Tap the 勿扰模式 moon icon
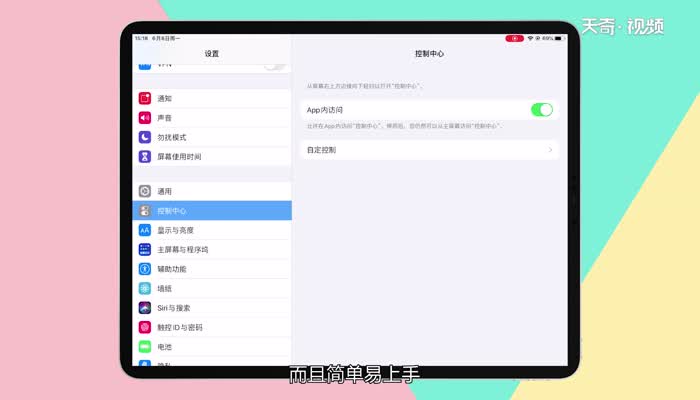 coord(145,137)
